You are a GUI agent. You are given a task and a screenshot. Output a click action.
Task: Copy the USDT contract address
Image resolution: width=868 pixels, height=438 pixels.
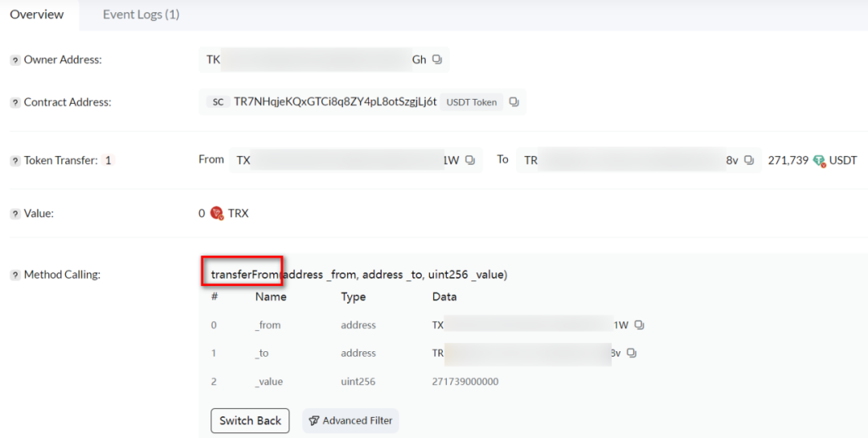point(514,102)
